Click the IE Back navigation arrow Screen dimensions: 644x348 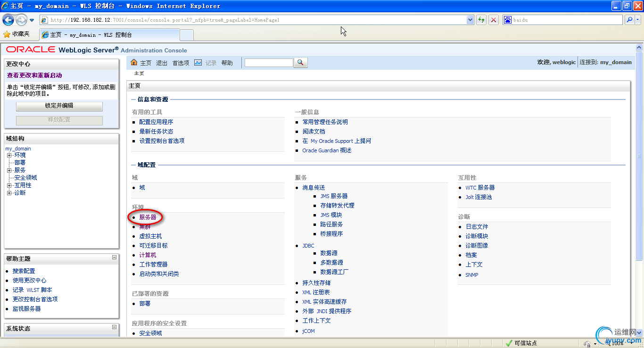pyautogui.click(x=8, y=20)
